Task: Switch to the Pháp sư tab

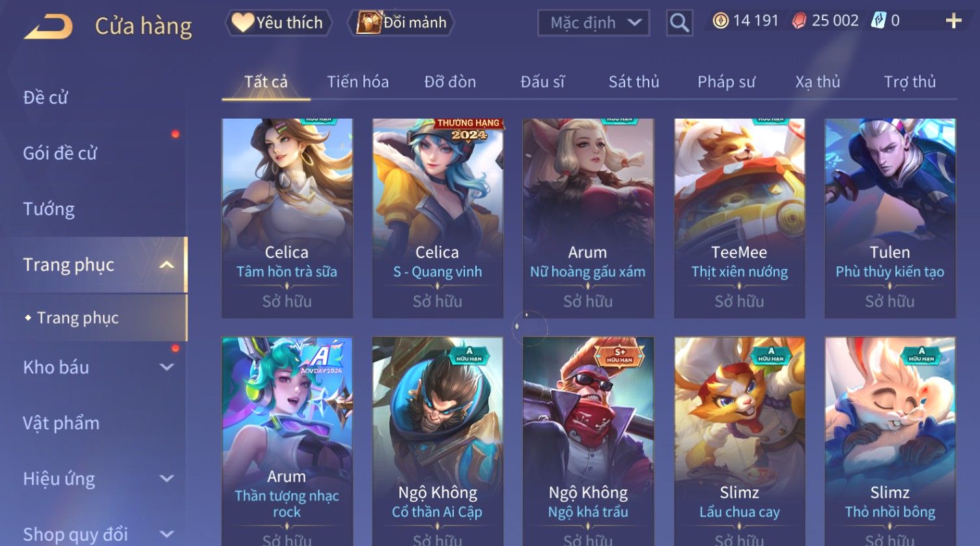Action: 726,82
